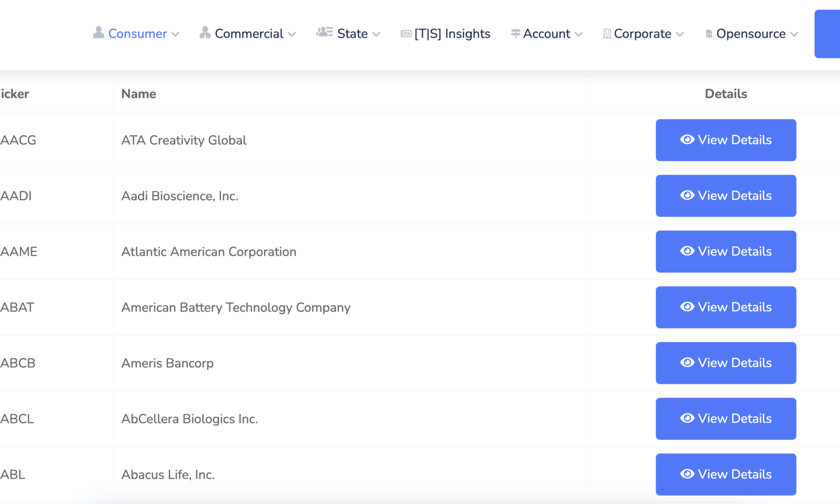The image size is (840, 504).
Task: Click eye icon in ABCL row
Action: click(687, 418)
